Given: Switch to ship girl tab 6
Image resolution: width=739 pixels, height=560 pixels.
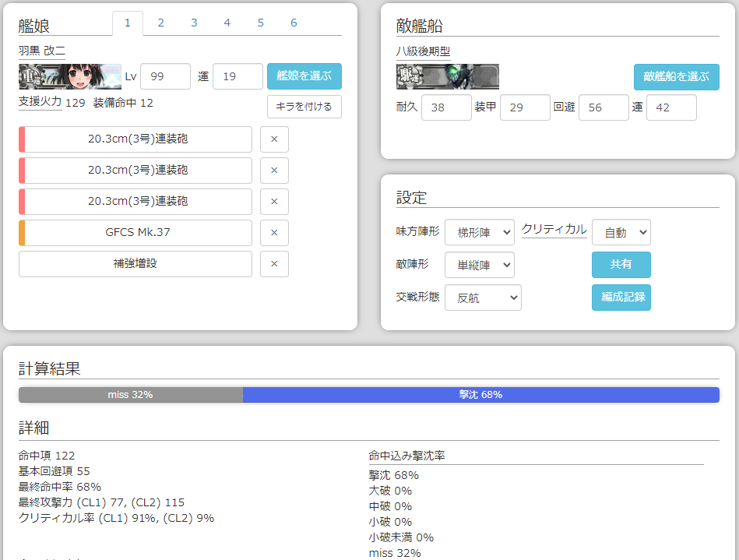Looking at the screenshot, I should [x=294, y=23].
